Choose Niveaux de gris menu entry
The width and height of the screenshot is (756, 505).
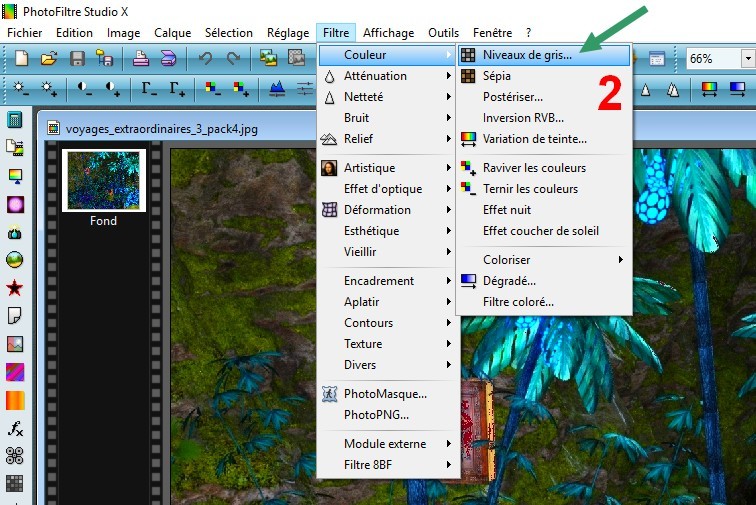[544, 55]
